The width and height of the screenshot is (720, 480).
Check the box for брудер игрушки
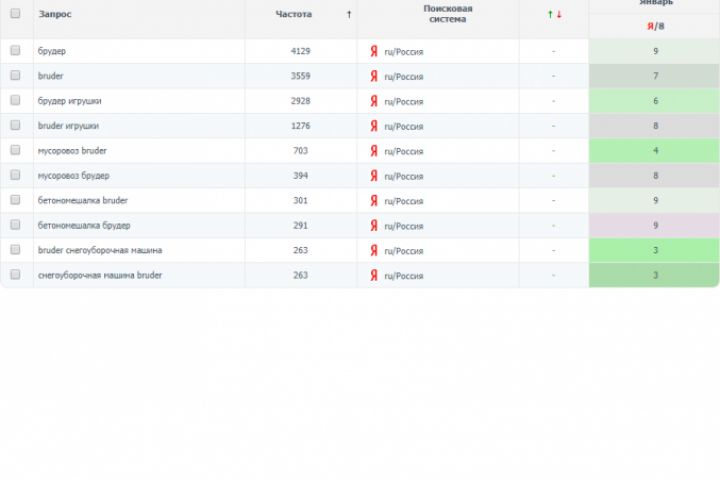pyautogui.click(x=15, y=100)
